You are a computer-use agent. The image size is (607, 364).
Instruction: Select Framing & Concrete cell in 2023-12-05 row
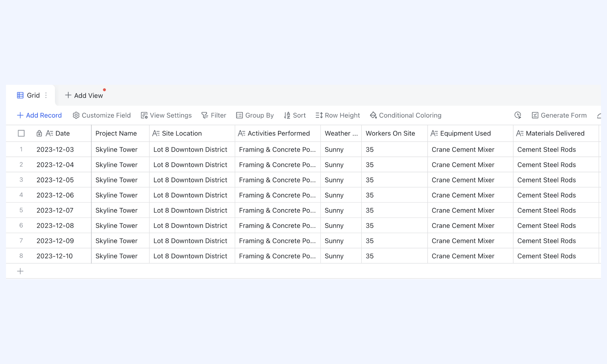coord(278,180)
